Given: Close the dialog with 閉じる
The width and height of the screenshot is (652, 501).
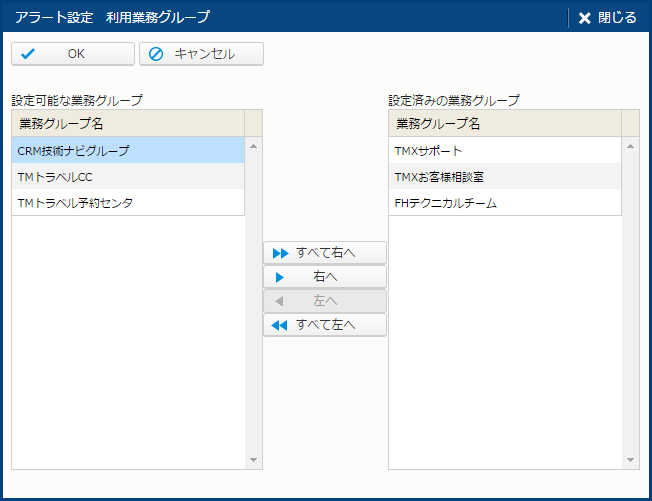Looking at the screenshot, I should [x=607, y=17].
